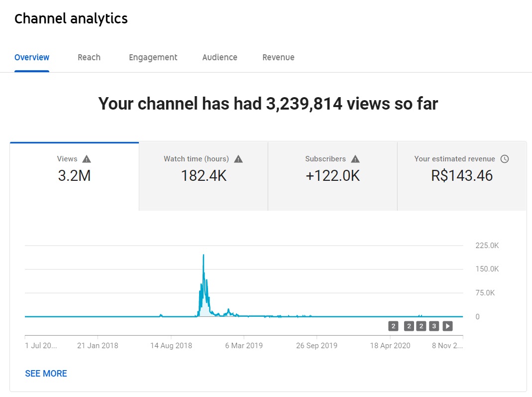Click the "3" video marker on timeline

434,326
